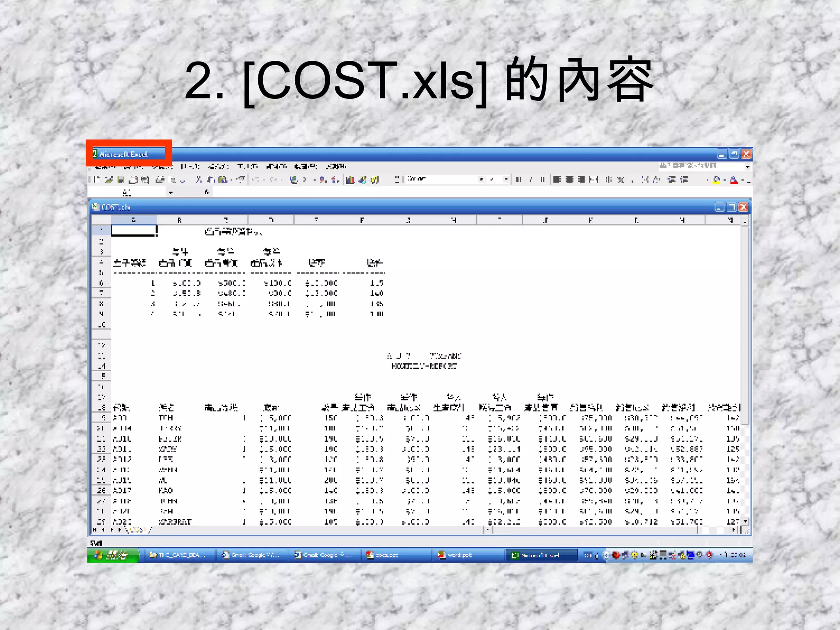840x630 pixels.
Task: Select column F header
Action: tap(362, 220)
